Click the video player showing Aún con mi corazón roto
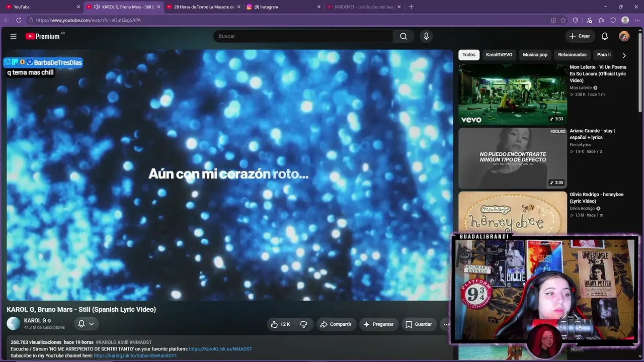The image size is (644, 362). (x=229, y=175)
